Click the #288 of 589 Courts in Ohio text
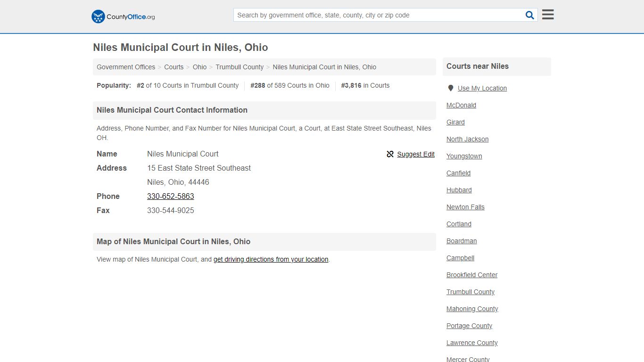 (x=290, y=85)
